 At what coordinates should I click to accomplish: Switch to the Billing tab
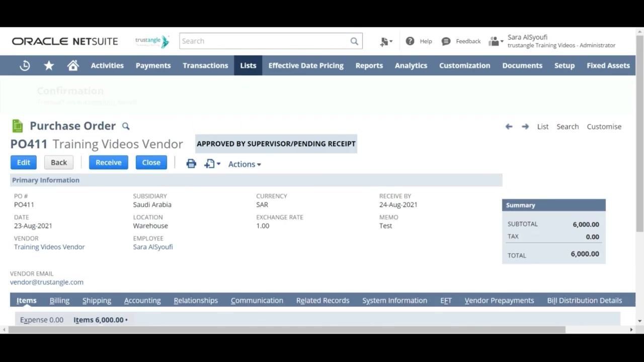coord(59,300)
